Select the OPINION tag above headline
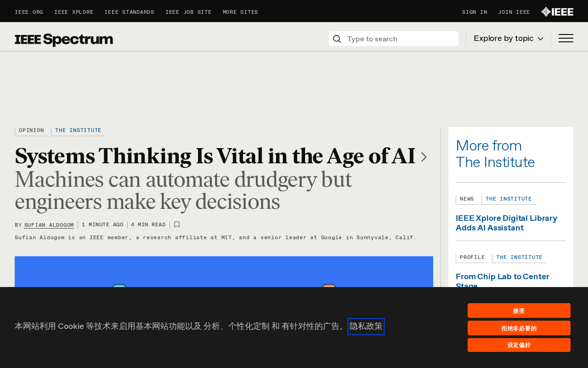 (31, 131)
